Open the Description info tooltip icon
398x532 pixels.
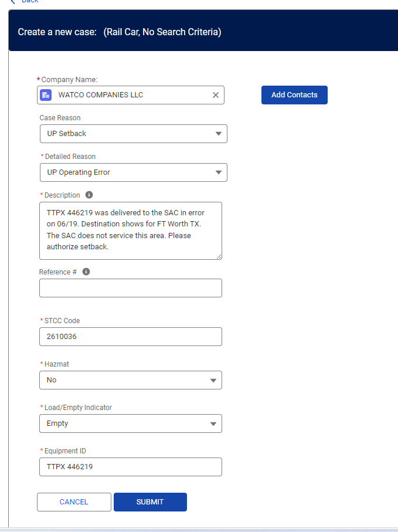[x=89, y=195]
